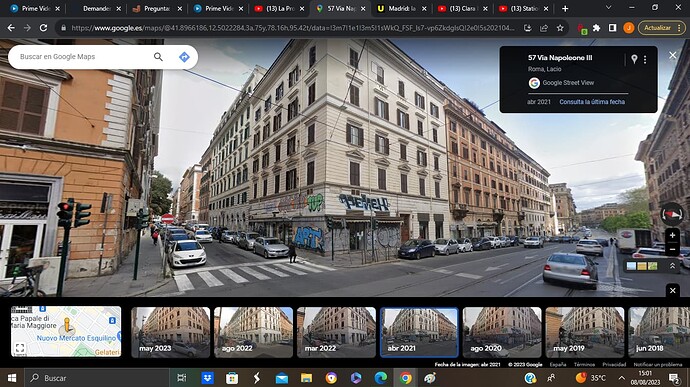Click the Consulta la última fecha link
Screen dimensions: 690x387
point(592,102)
